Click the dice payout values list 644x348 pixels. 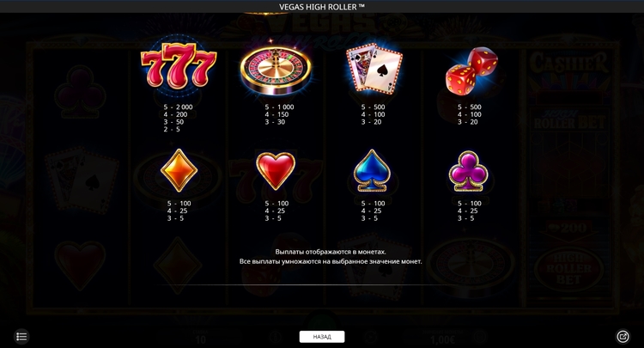tap(470, 114)
